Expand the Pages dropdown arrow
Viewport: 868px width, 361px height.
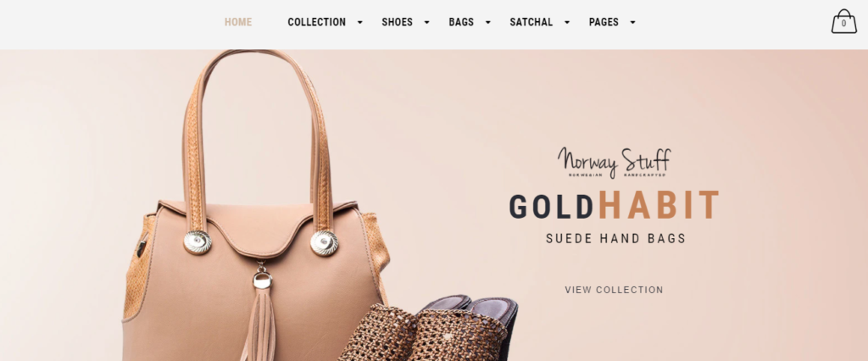click(x=632, y=22)
